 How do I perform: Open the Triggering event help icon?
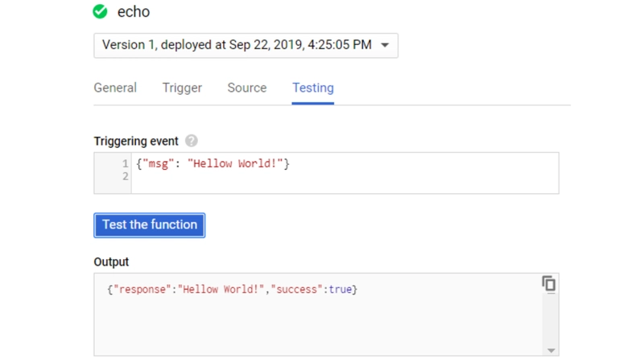click(x=191, y=141)
